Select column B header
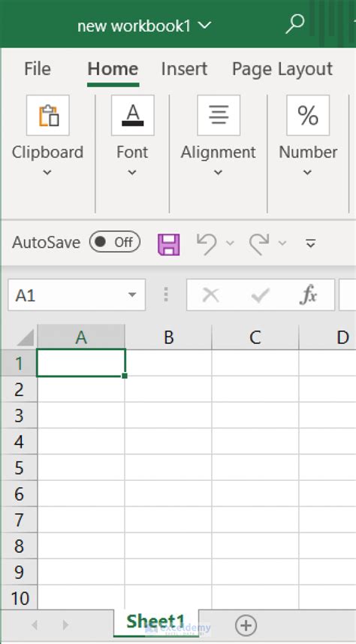This screenshot has height=644, width=356. [168, 337]
